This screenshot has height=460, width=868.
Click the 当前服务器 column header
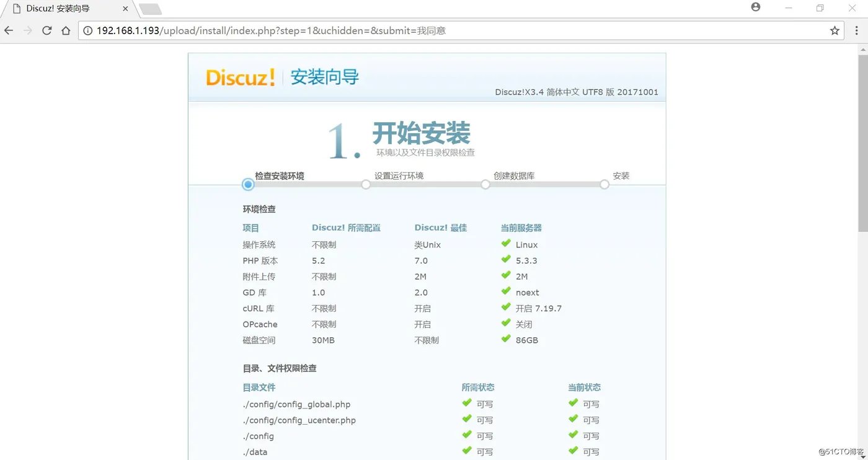521,228
